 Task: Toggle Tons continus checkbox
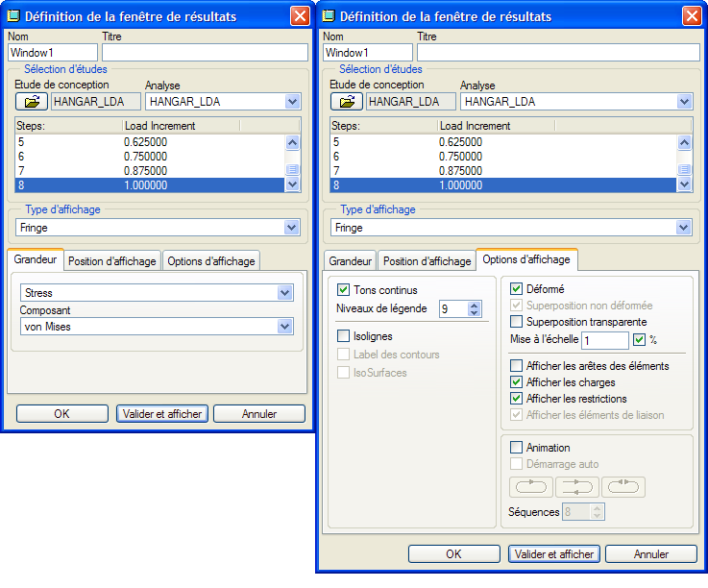(x=343, y=289)
